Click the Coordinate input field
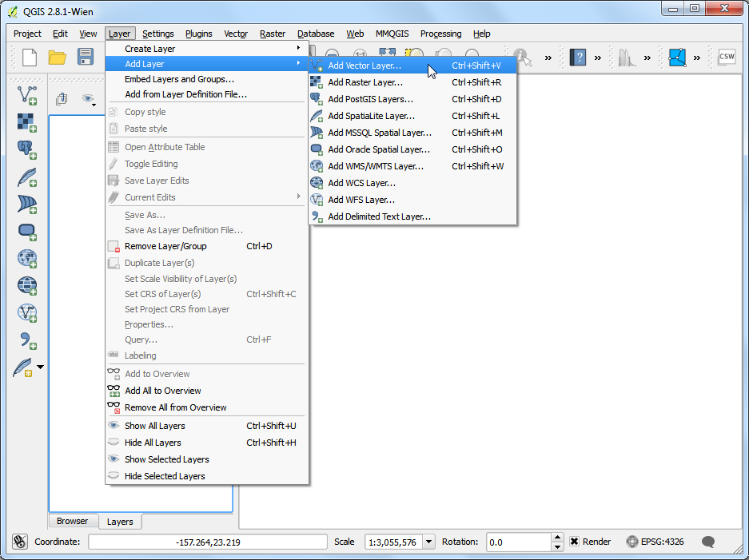This screenshot has height=560, width=749. click(208, 542)
